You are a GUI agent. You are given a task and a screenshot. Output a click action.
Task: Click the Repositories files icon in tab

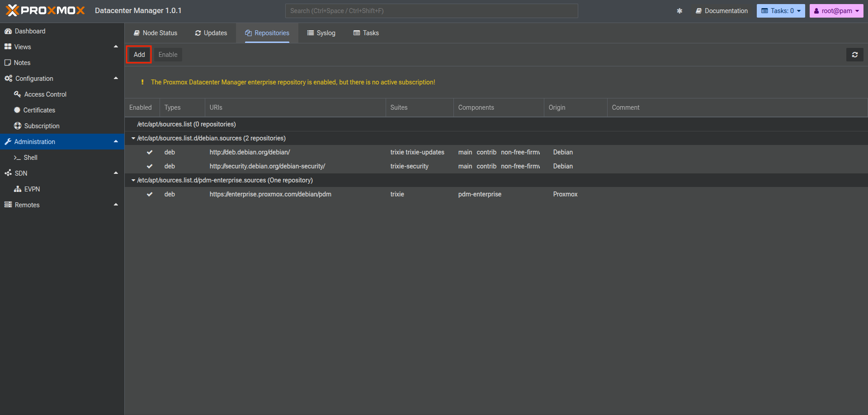point(248,33)
